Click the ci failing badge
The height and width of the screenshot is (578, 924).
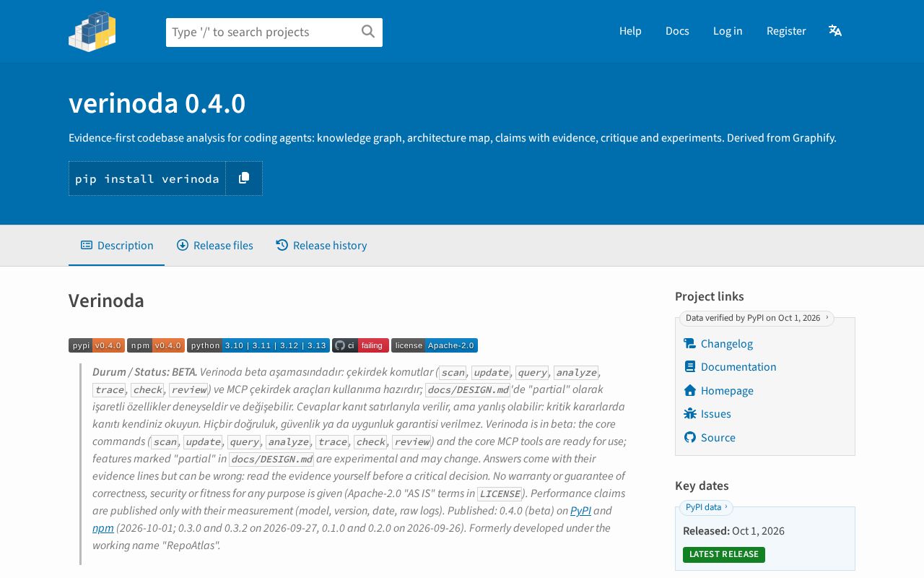(360, 345)
